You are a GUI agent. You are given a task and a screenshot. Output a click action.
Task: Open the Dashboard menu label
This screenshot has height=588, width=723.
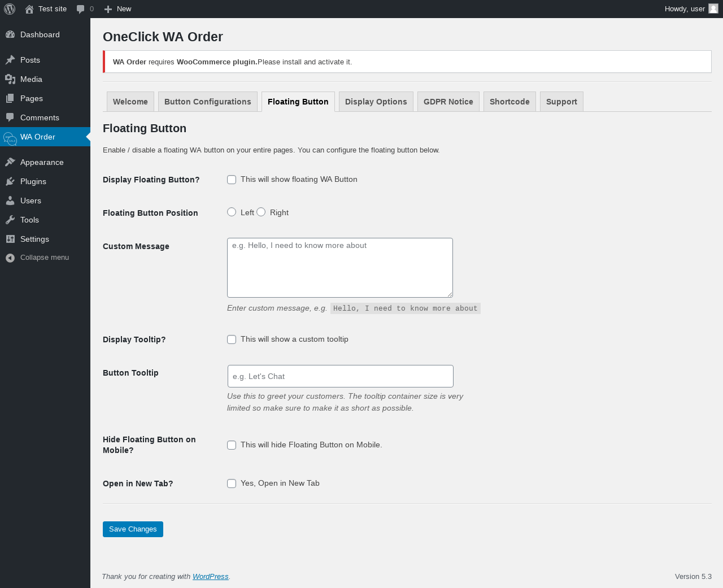tap(40, 34)
